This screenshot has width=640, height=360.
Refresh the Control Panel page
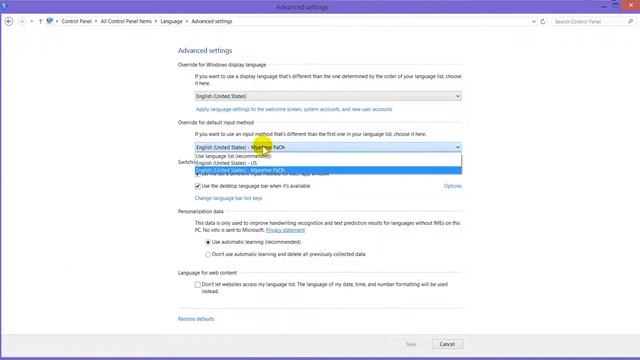[542, 21]
